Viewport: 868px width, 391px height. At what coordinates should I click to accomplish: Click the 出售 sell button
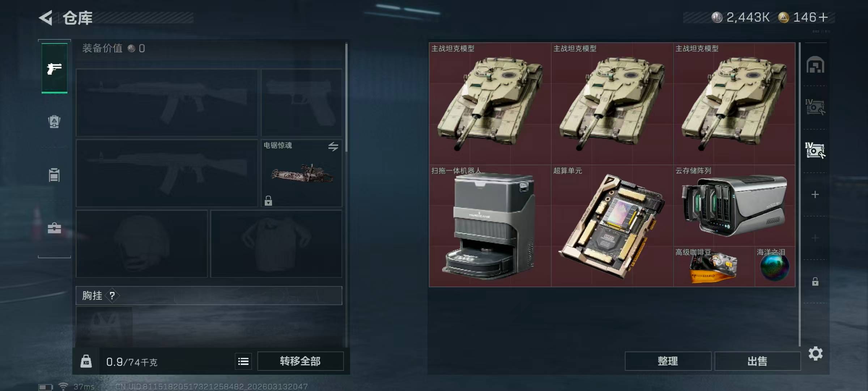click(x=757, y=361)
